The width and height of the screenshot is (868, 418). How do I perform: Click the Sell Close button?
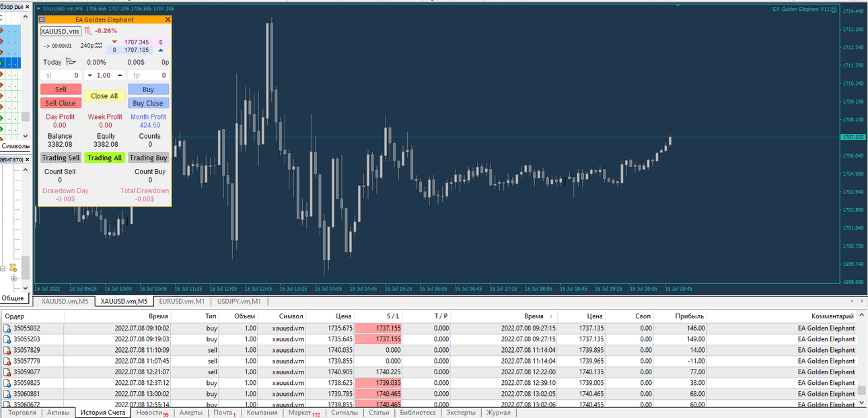coord(61,103)
